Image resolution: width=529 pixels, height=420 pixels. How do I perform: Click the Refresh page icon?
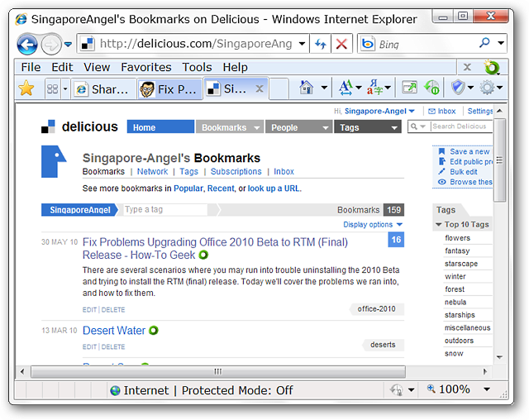coord(320,44)
